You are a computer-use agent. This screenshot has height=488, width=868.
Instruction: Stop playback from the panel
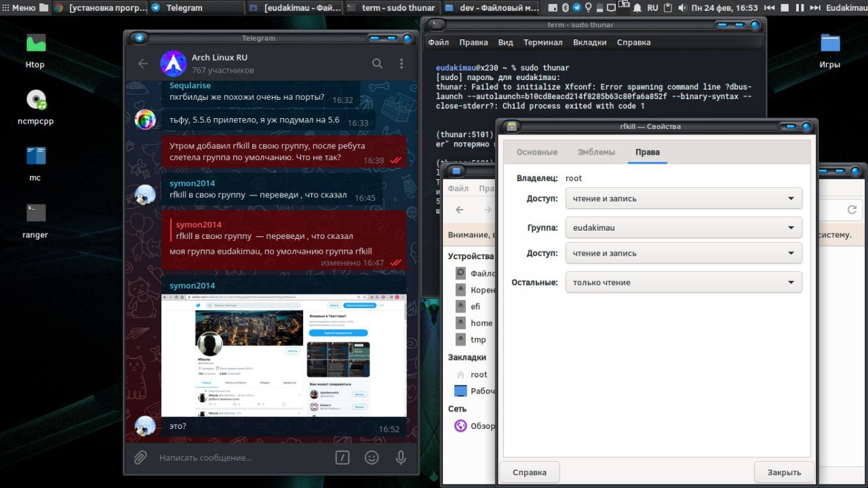(784, 7)
